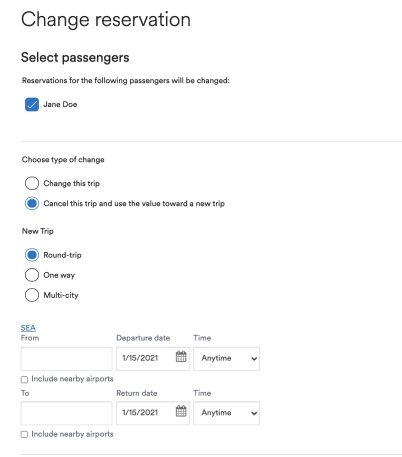Choose the Multi-city radio button
The width and height of the screenshot is (402, 457).
click(32, 295)
